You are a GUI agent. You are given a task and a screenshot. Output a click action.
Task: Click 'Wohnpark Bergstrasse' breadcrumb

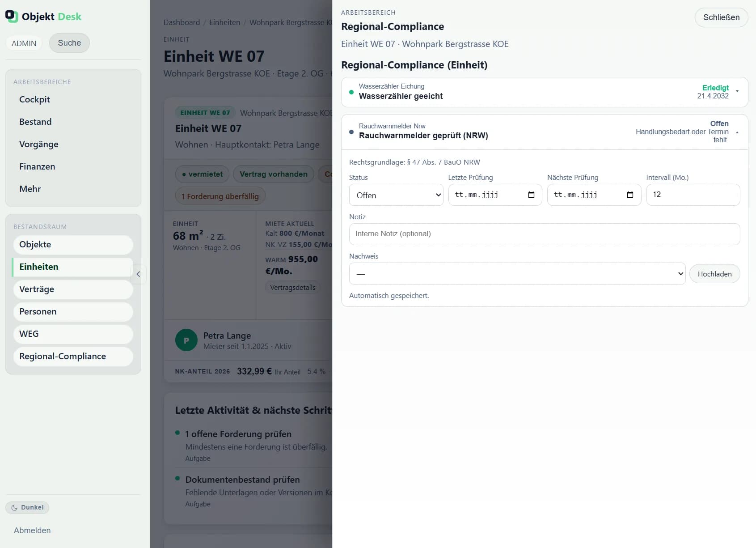291,22
